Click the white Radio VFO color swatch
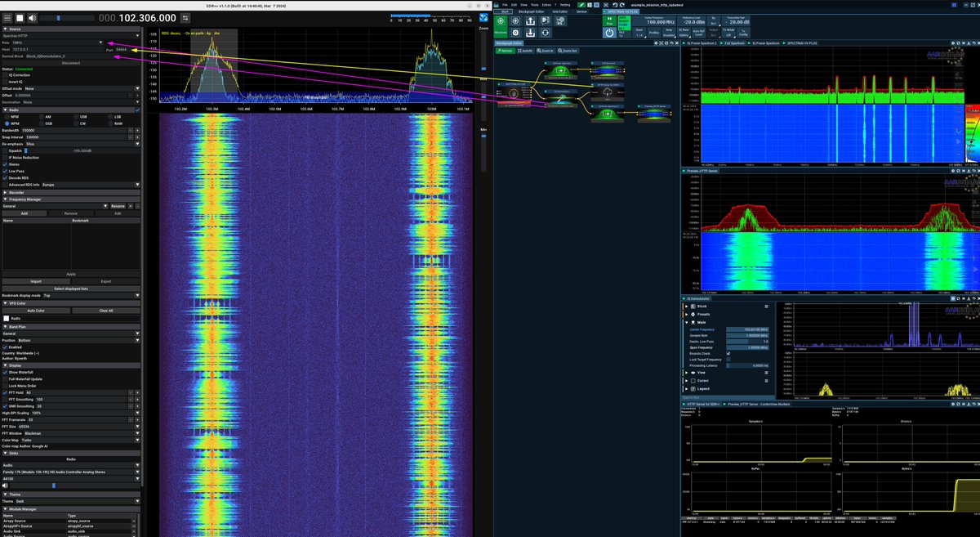The image size is (980, 537). pyautogui.click(x=7, y=318)
